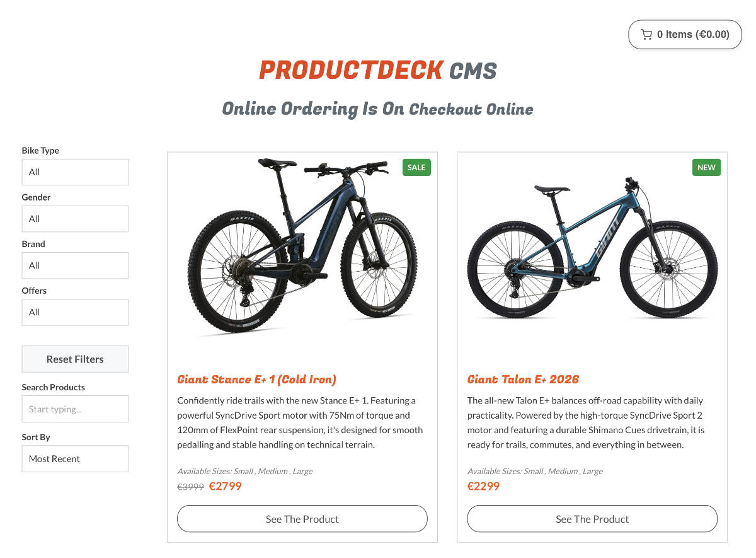Click See The Product for Talon E+ 2026
Viewport: 756px width, 558px height.
(592, 519)
